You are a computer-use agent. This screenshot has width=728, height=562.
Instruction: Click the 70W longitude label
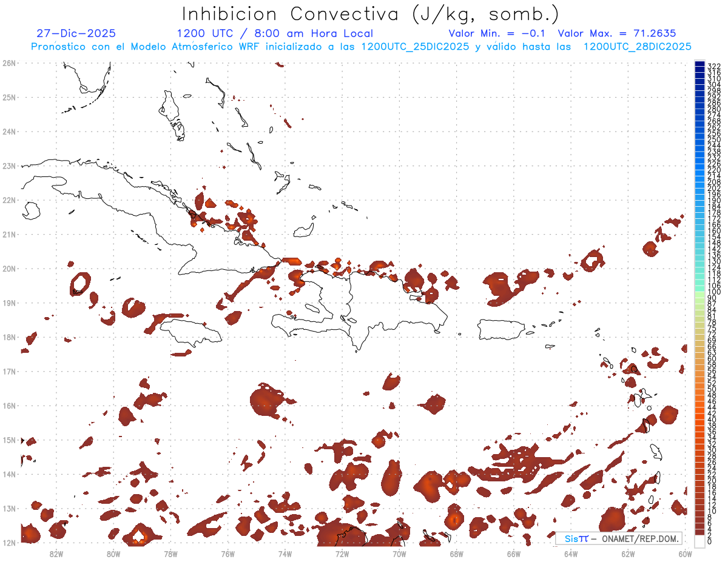pos(399,554)
